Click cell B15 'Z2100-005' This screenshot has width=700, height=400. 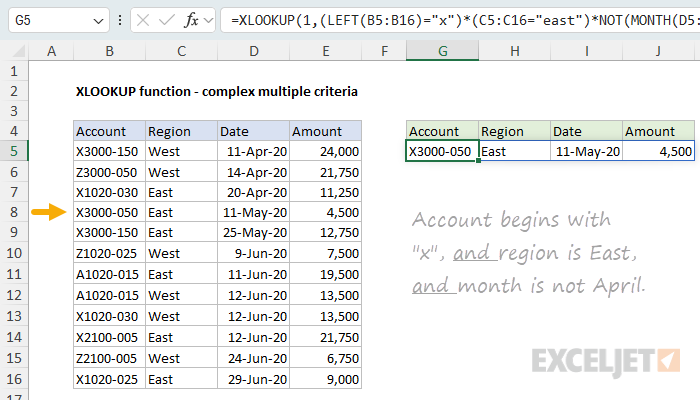(x=109, y=358)
